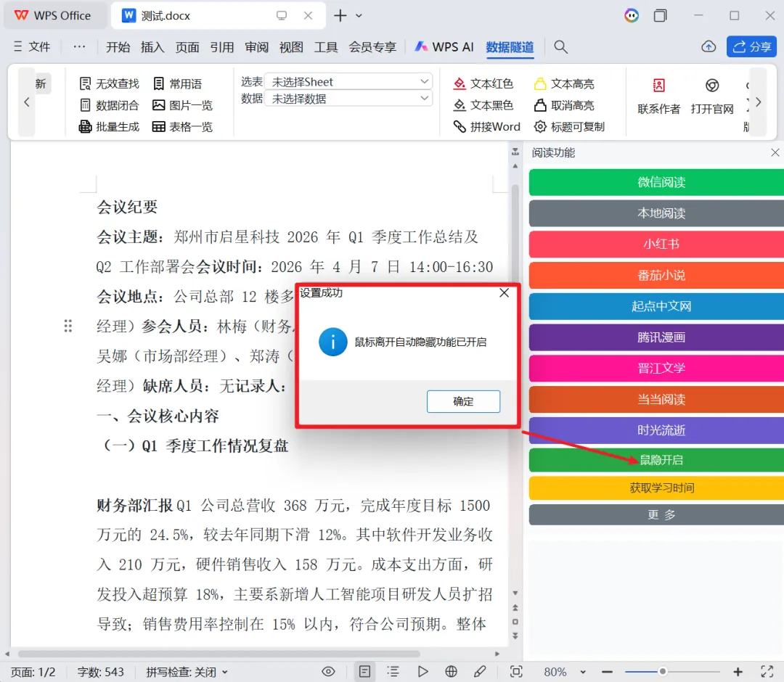Viewport: 784px width, 682px height.
Task: Apply 文本黑色 black text color
Action: click(x=483, y=105)
